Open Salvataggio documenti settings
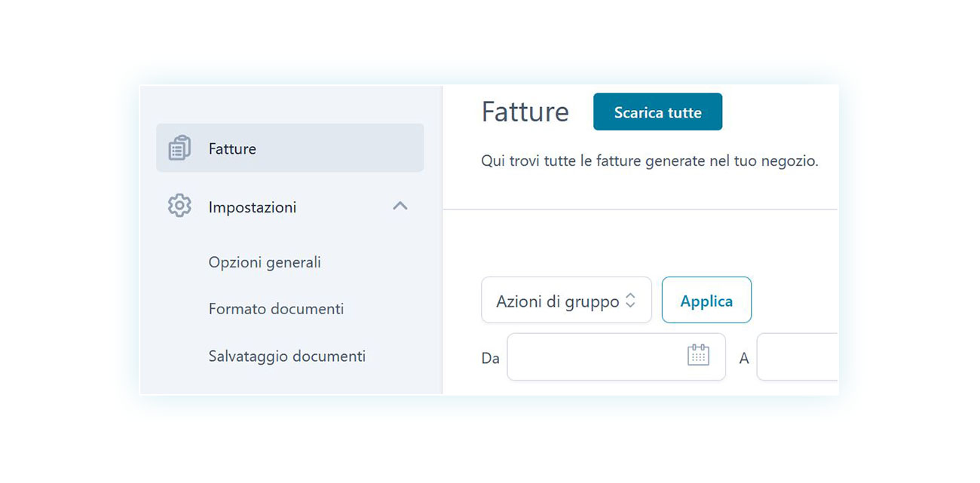This screenshot has height=483, width=980. [x=287, y=356]
